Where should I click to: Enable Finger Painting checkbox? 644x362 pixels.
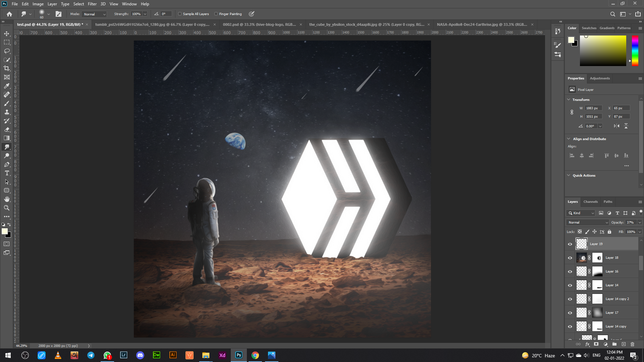coord(216,14)
